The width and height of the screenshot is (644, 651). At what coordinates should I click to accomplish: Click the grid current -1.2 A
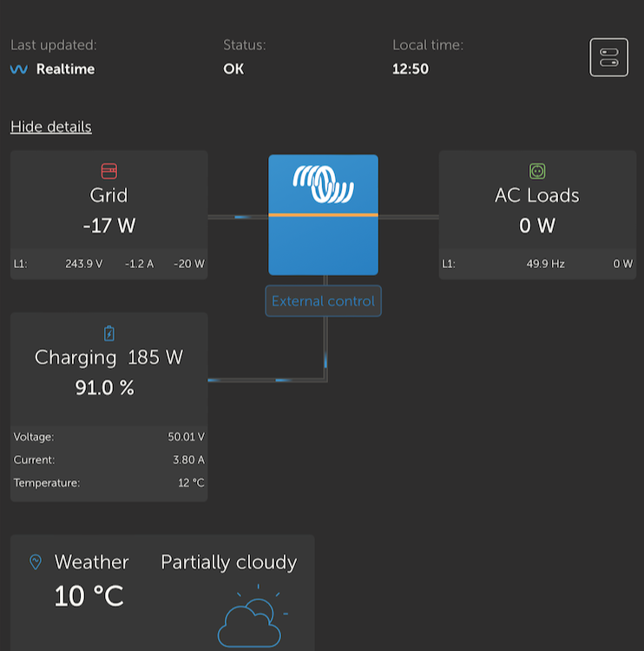[140, 264]
